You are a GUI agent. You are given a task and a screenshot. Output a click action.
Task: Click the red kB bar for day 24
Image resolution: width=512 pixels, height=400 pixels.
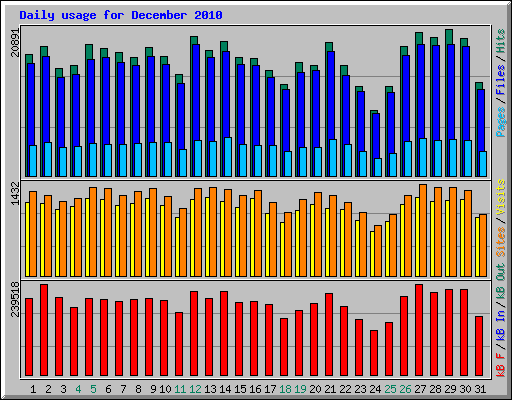(374, 353)
